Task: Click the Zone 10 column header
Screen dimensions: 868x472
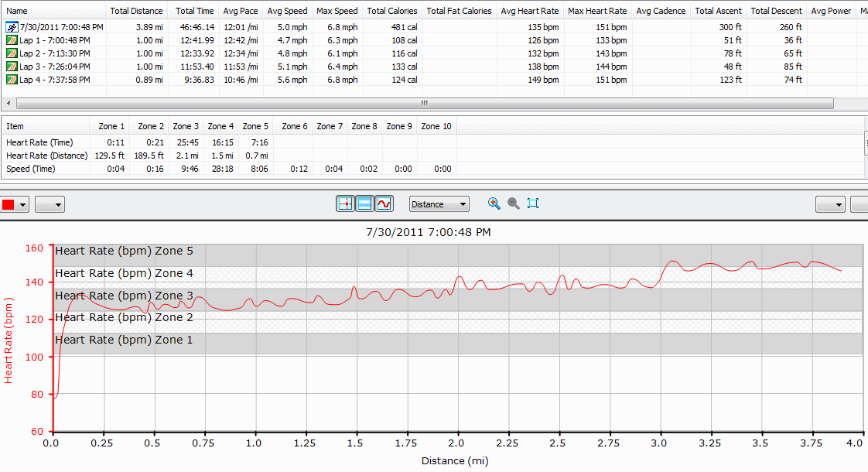Action: [437, 126]
